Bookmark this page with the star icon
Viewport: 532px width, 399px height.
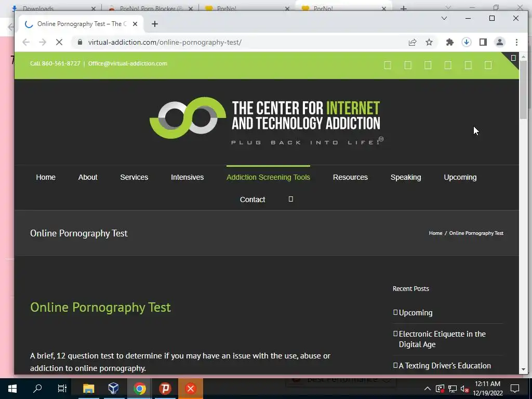coord(429,42)
